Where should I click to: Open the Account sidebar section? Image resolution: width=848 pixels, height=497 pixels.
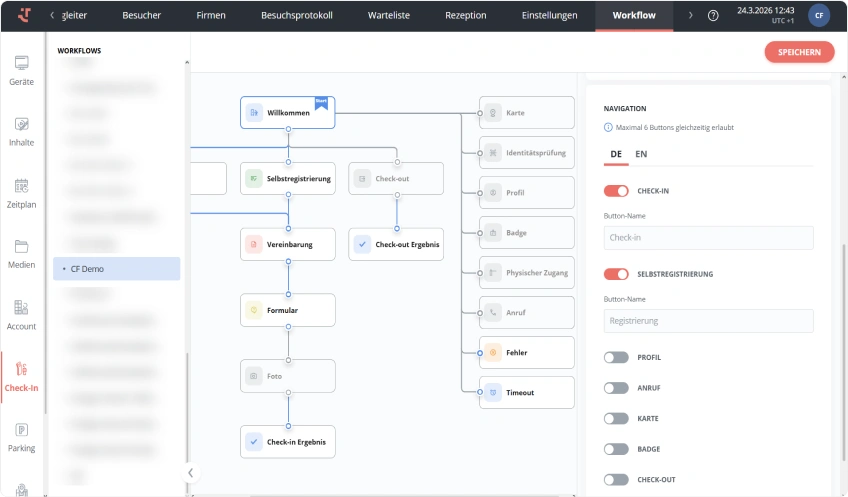22,315
